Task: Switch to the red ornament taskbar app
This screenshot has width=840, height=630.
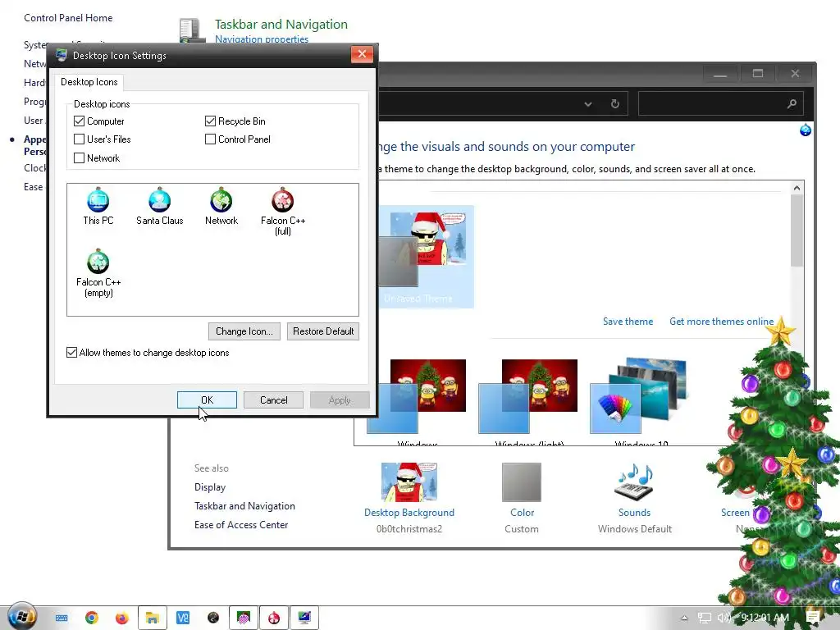Action: click(x=274, y=618)
